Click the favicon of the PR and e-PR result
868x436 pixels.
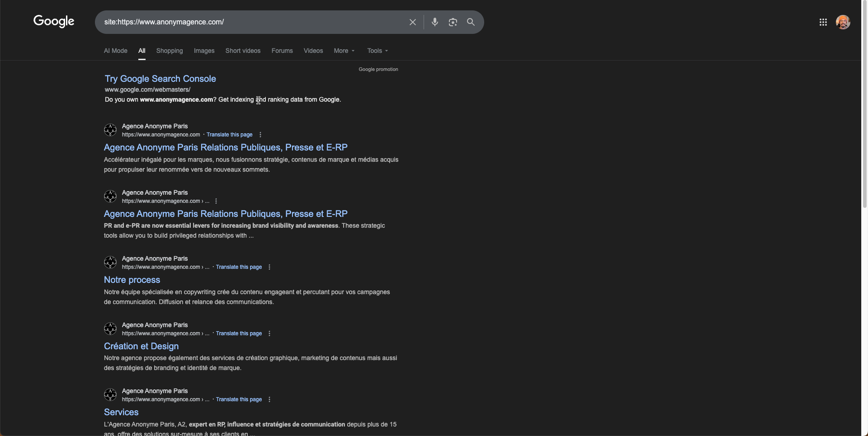coord(110,197)
